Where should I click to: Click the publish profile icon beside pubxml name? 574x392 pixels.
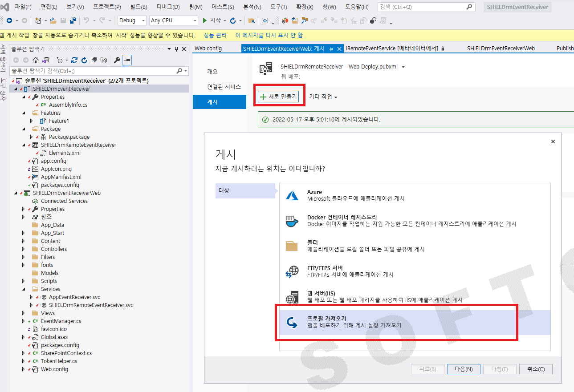[x=266, y=69]
